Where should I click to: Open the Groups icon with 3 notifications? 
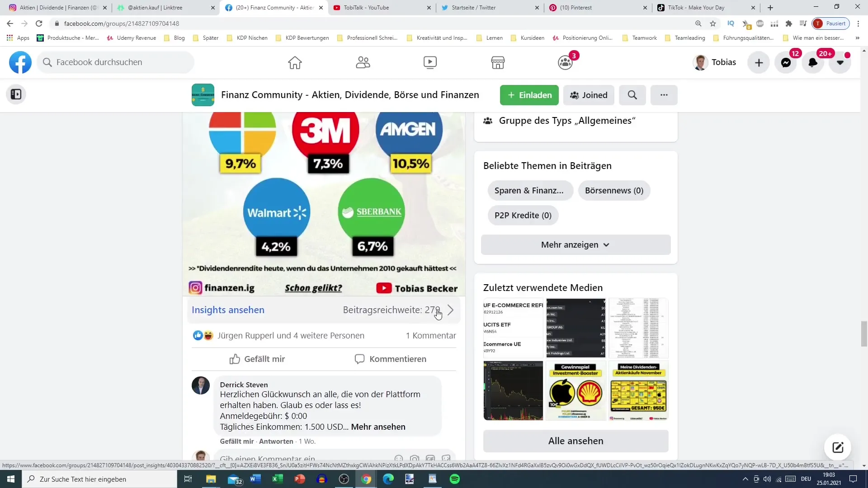pyautogui.click(x=566, y=62)
